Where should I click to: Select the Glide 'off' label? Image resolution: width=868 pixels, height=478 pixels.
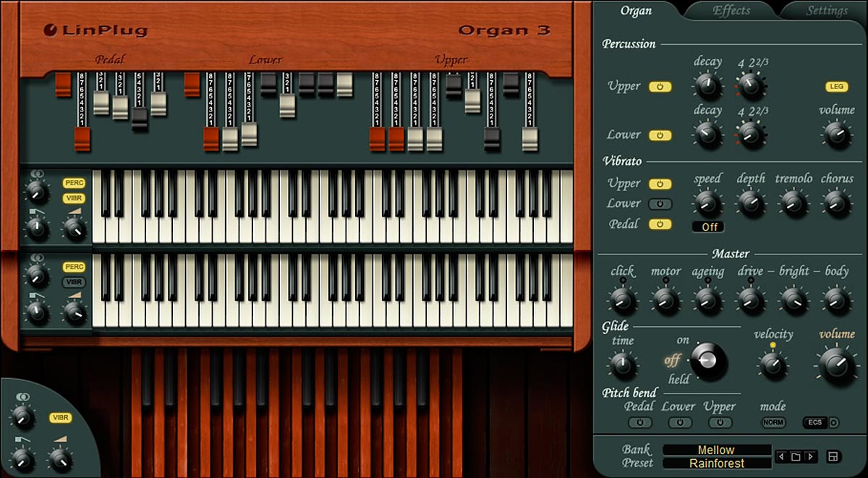click(672, 359)
